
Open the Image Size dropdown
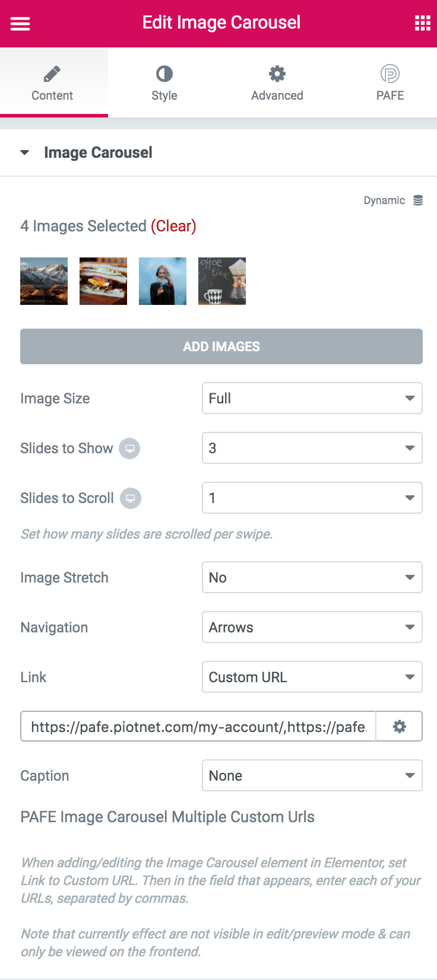312,398
